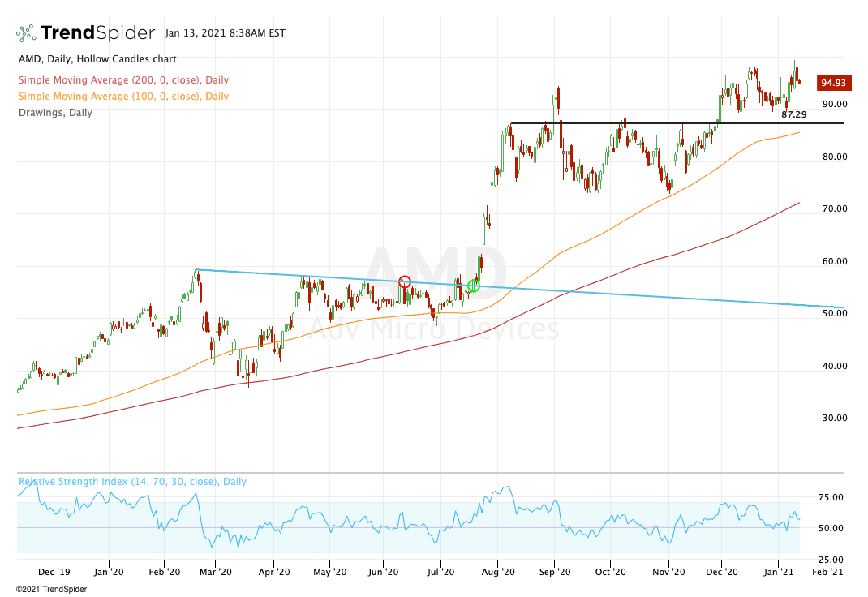Click the Nov '20 date axis label
This screenshot has width=868, height=597.
click(x=668, y=572)
